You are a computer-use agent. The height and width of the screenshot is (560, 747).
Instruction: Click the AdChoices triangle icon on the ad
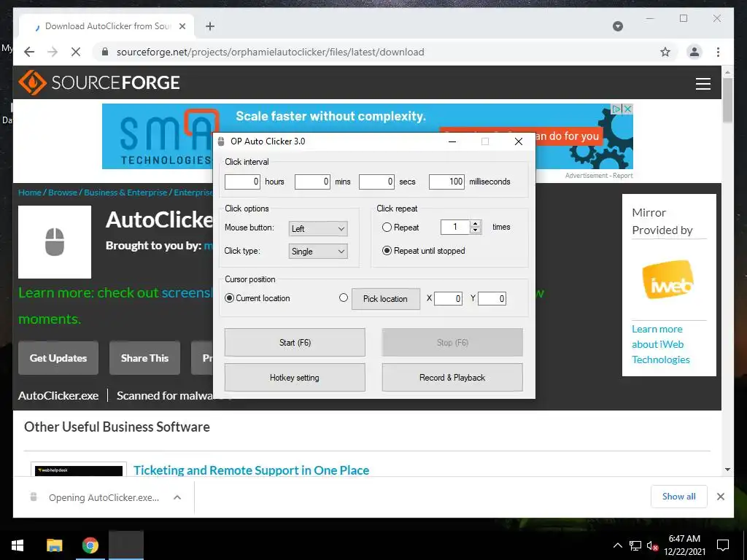point(616,109)
